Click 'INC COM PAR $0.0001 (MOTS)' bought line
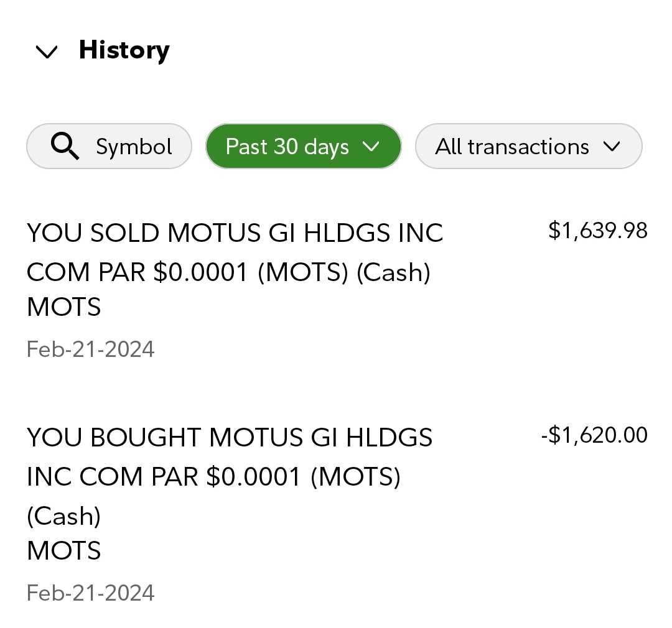The image size is (672, 628). point(213,477)
